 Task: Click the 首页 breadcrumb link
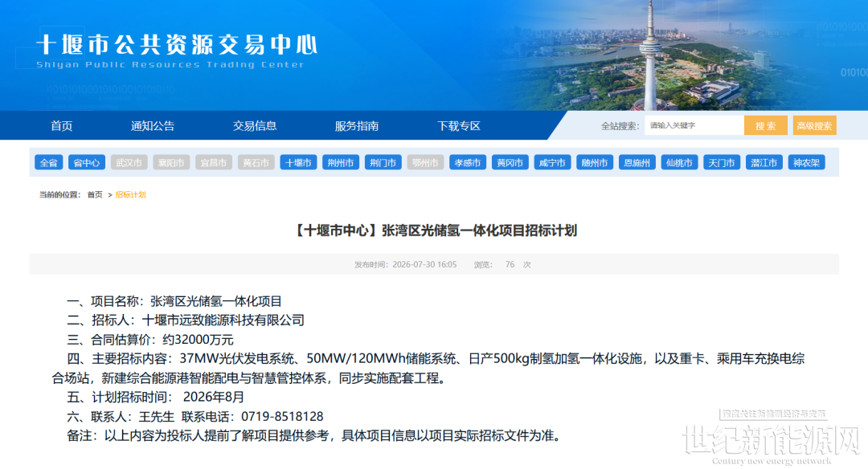(x=95, y=194)
